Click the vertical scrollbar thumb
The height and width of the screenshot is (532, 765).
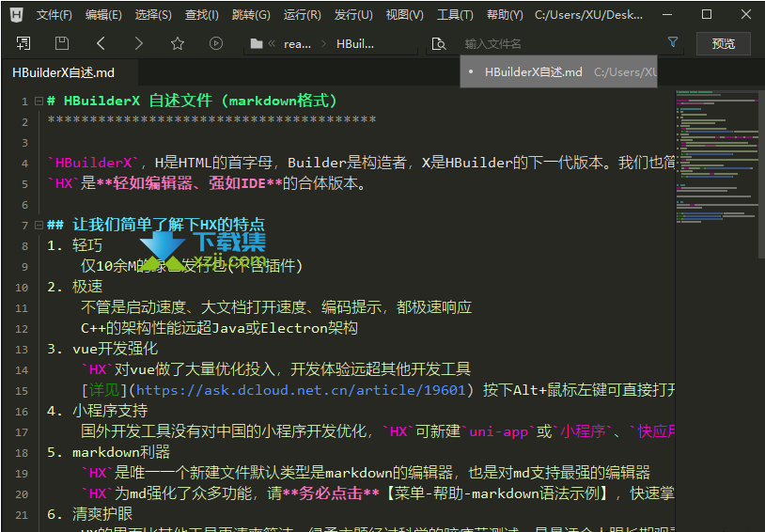[x=761, y=173]
